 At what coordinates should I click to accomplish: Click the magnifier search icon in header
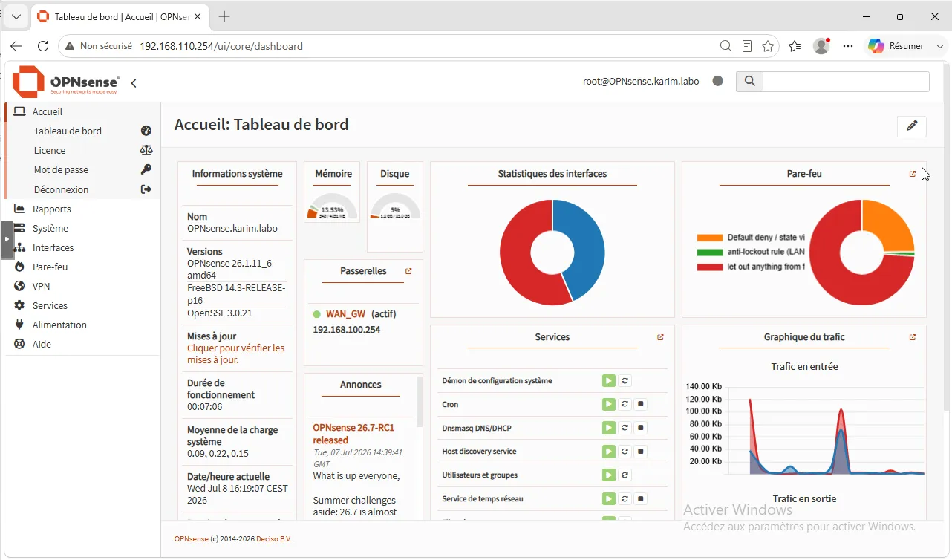749,82
